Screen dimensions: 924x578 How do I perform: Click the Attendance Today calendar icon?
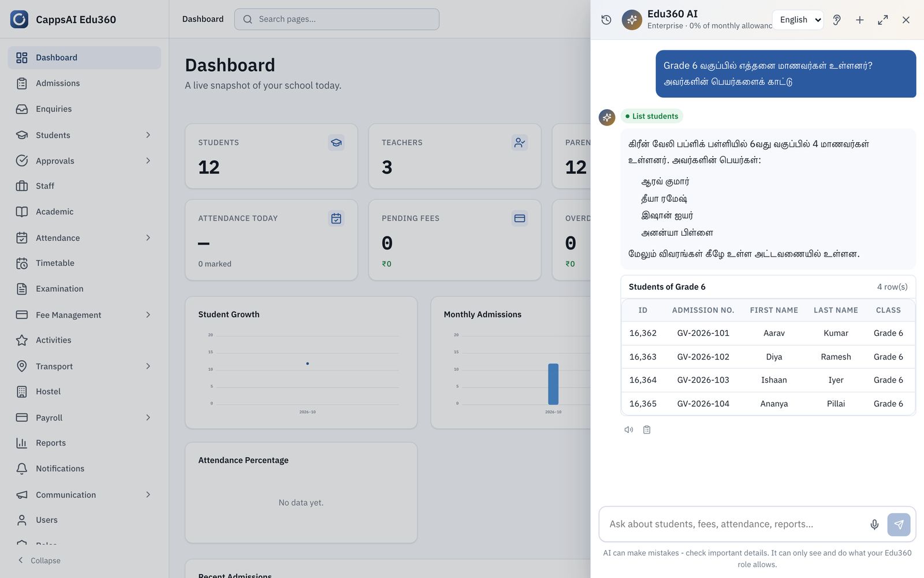click(336, 218)
